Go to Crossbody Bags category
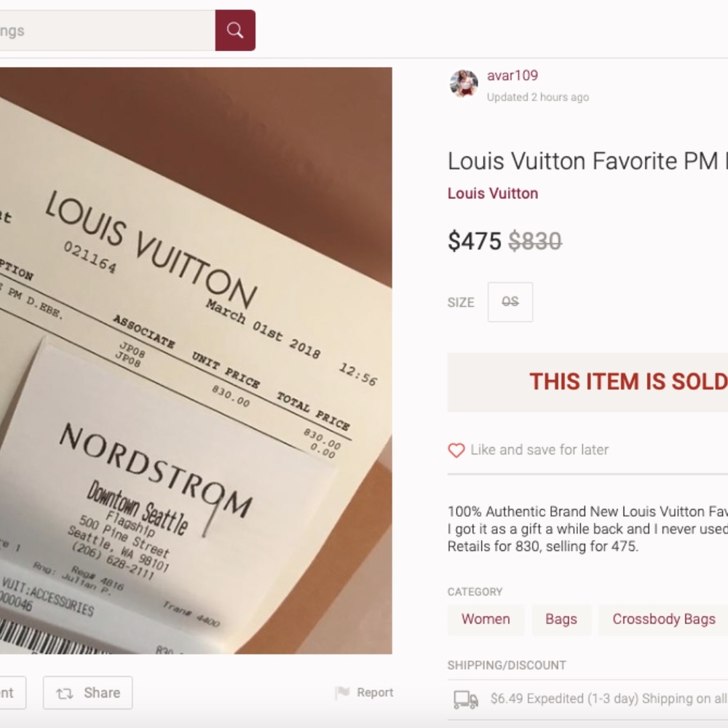 [663, 620]
